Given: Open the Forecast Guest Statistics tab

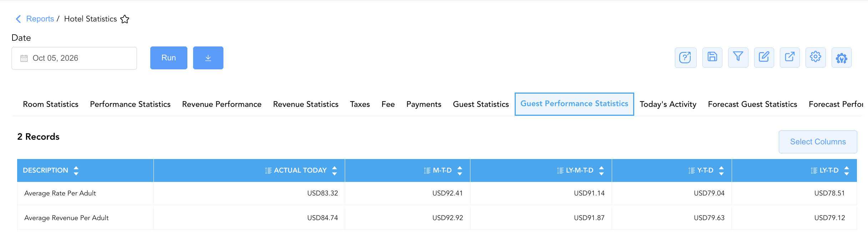Looking at the screenshot, I should click(752, 104).
